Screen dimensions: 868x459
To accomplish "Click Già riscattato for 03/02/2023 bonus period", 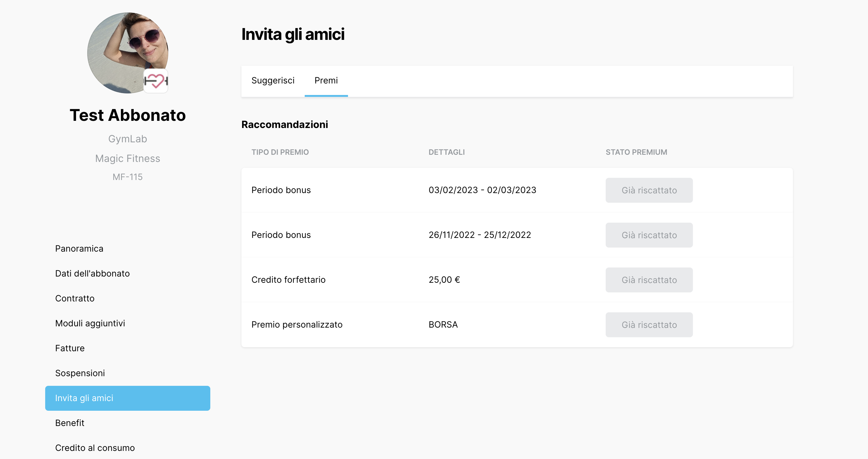I will click(649, 190).
